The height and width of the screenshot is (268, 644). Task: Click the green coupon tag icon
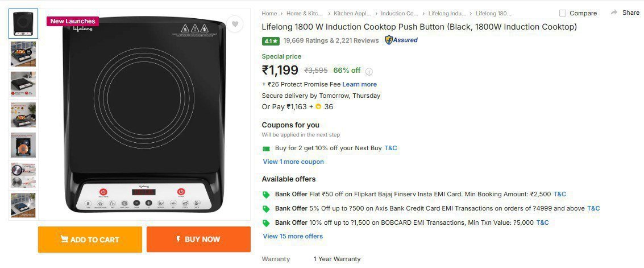click(266, 149)
